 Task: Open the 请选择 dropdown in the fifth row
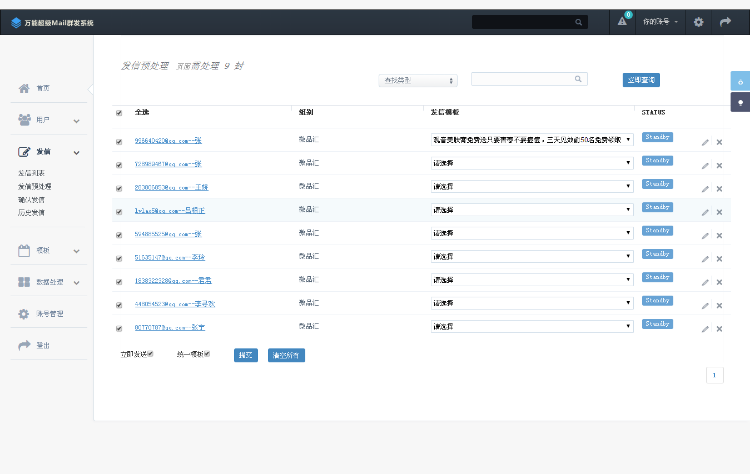click(x=532, y=233)
